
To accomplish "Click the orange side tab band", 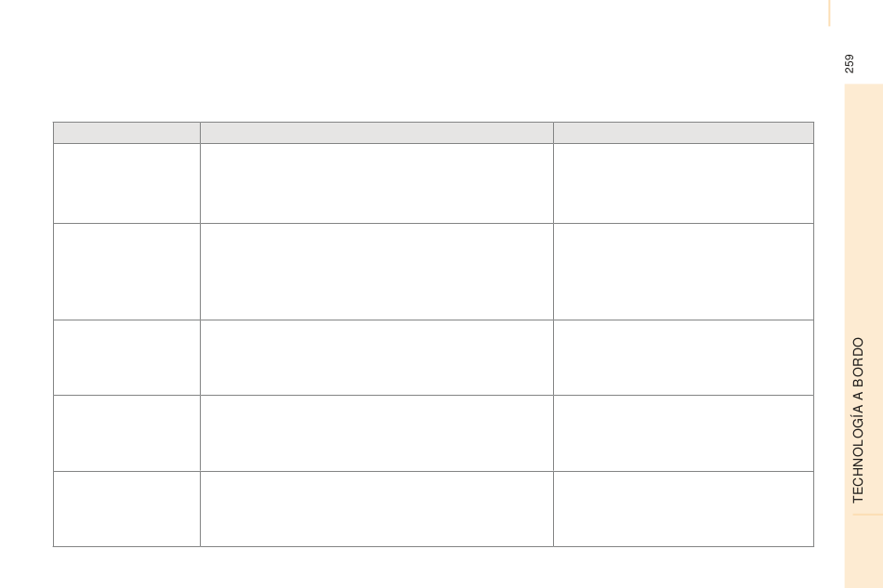I will (x=863, y=336).
